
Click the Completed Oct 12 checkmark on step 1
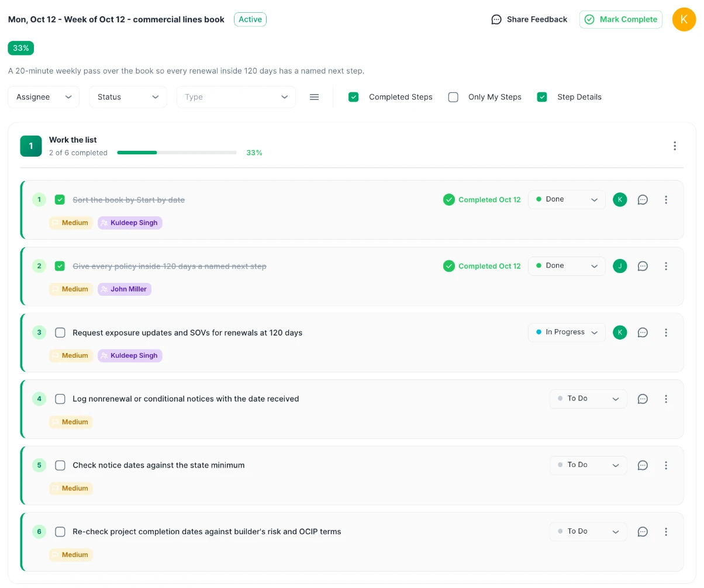click(449, 200)
